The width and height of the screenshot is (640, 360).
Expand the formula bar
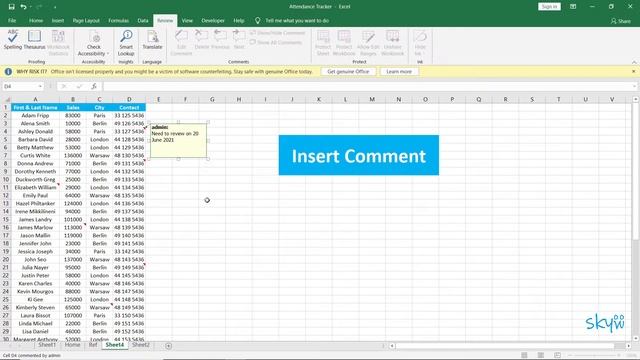634,86
